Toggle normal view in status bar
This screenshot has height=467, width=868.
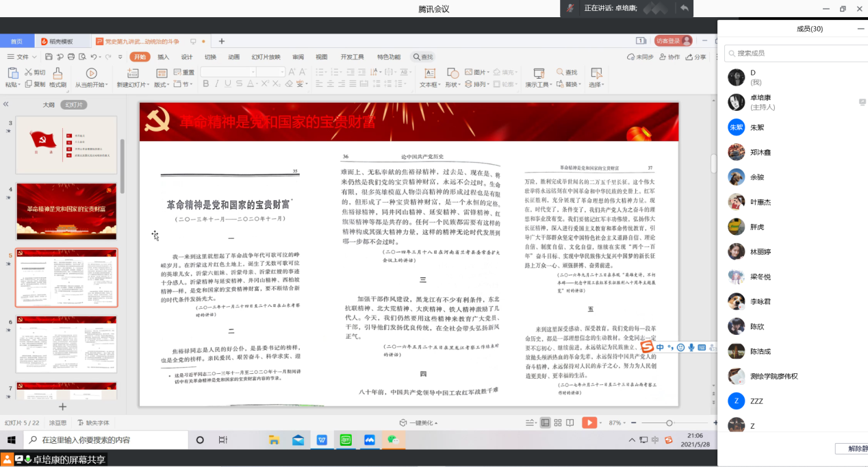coord(545,422)
